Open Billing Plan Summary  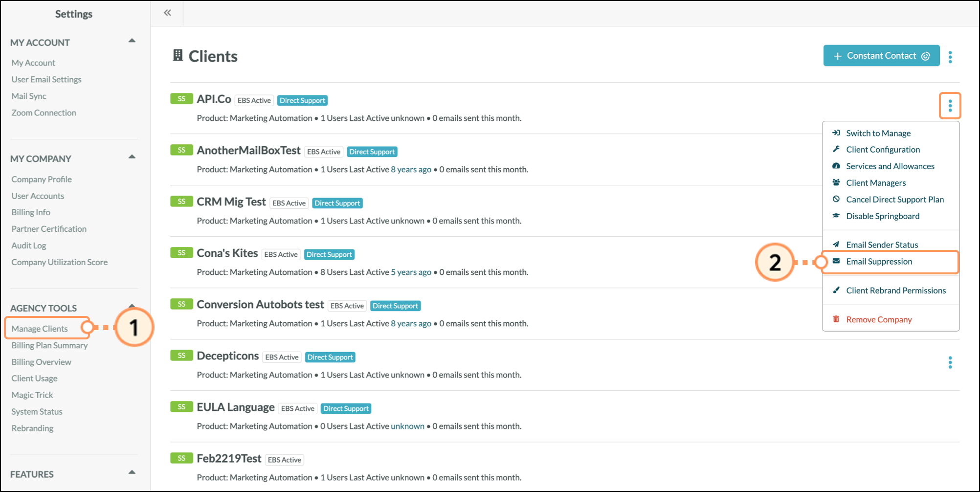click(49, 345)
